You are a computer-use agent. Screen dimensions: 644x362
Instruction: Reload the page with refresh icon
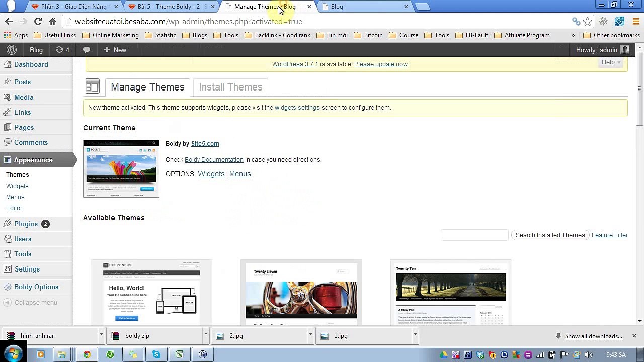(x=38, y=21)
